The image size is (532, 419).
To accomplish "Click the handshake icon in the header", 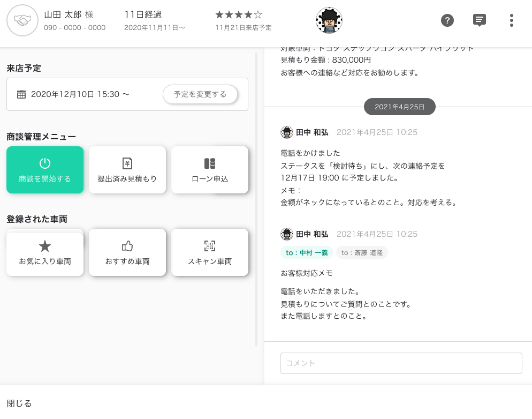I will click(x=22, y=21).
